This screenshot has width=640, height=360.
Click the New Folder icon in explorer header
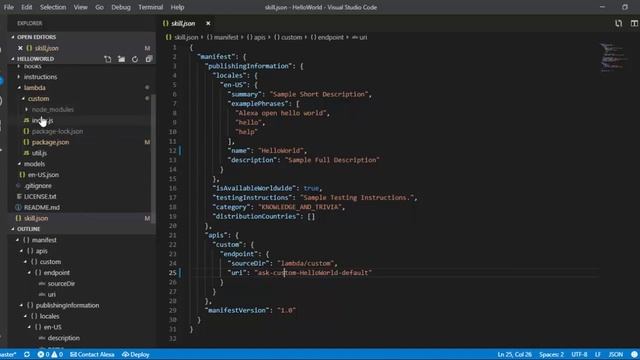tap(121, 59)
